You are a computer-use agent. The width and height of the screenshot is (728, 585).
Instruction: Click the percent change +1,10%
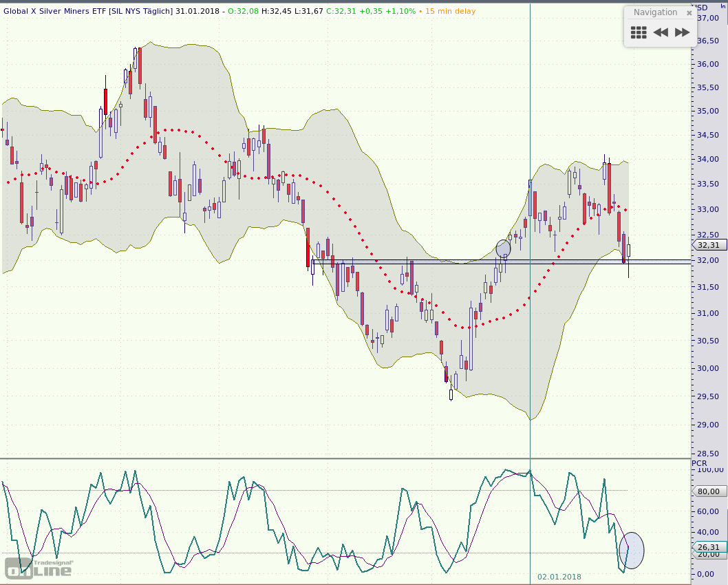(398, 11)
